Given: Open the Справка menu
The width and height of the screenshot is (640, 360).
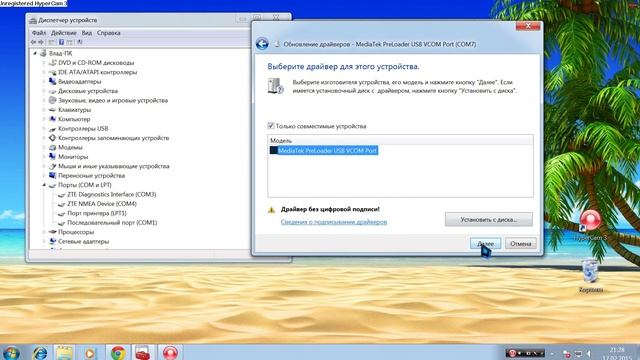Looking at the screenshot, I should click(x=109, y=33).
